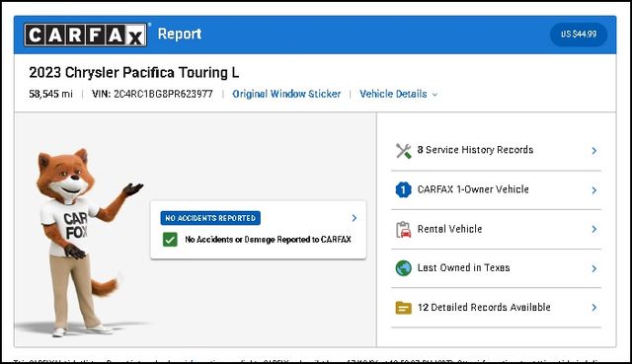This screenshot has width=632, height=364.
Task: Open the Original Window Sticker link
Action: pos(286,95)
